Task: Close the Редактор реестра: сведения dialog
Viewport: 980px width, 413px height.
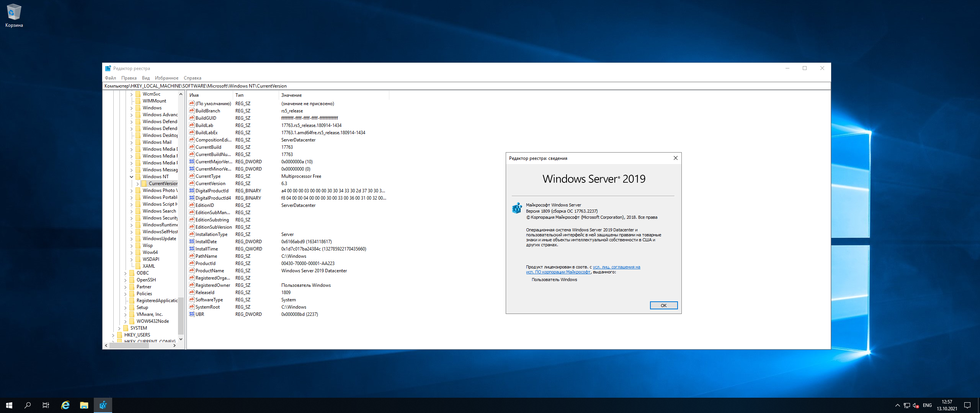Action: coord(676,158)
